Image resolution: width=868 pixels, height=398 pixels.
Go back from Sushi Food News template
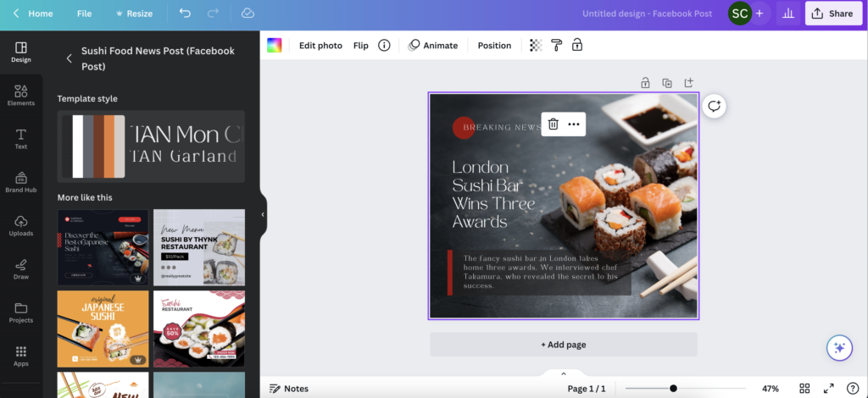click(x=70, y=58)
